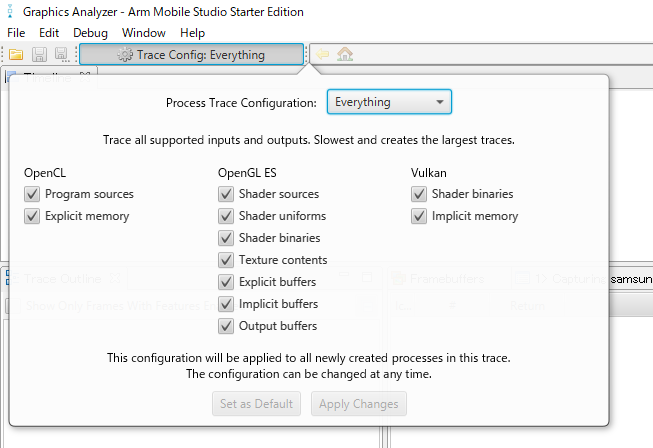Click the open trace folder icon
Image resolution: width=653 pixels, height=448 pixels.
(17, 55)
